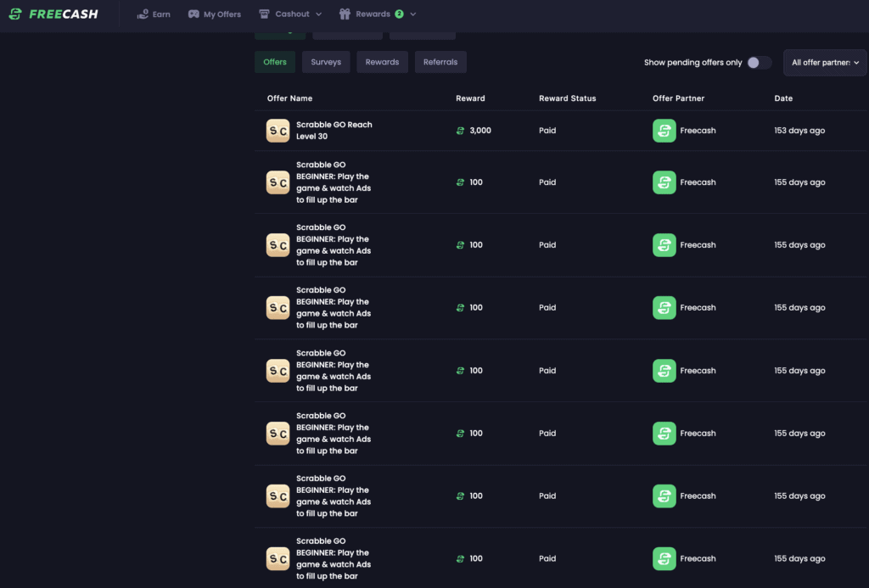The height and width of the screenshot is (588, 869).
Task: Toggle the Freecash partner badge on the bottom row
Action: pyautogui.click(x=664, y=558)
